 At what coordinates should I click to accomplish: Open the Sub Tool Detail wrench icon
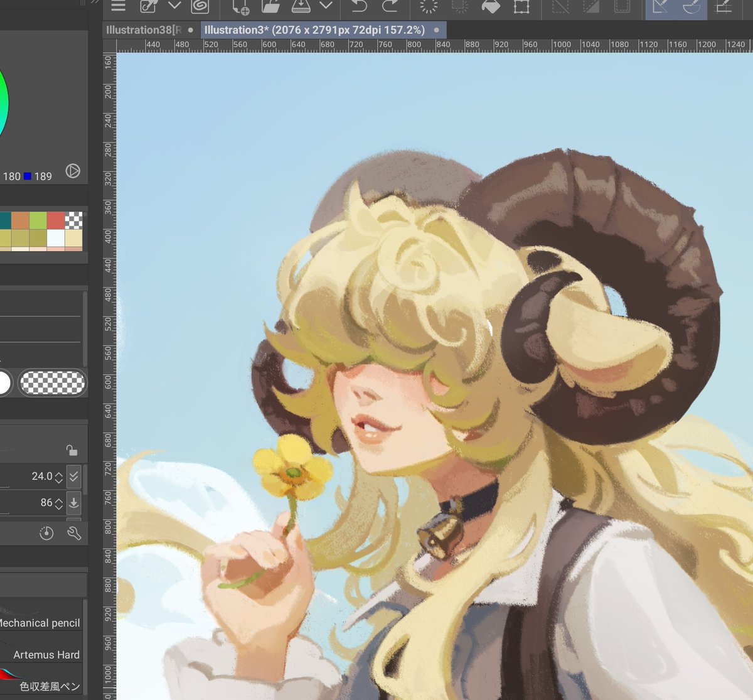[x=74, y=534]
